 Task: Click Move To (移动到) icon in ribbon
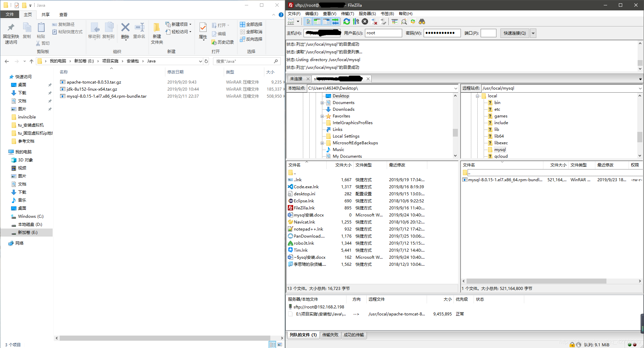tap(94, 31)
